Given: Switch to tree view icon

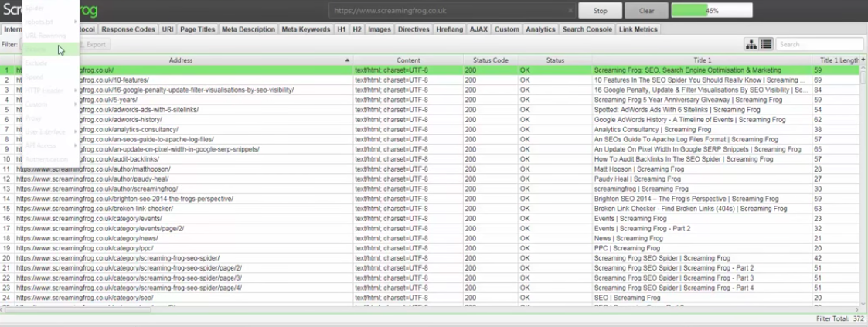Looking at the screenshot, I should point(751,45).
